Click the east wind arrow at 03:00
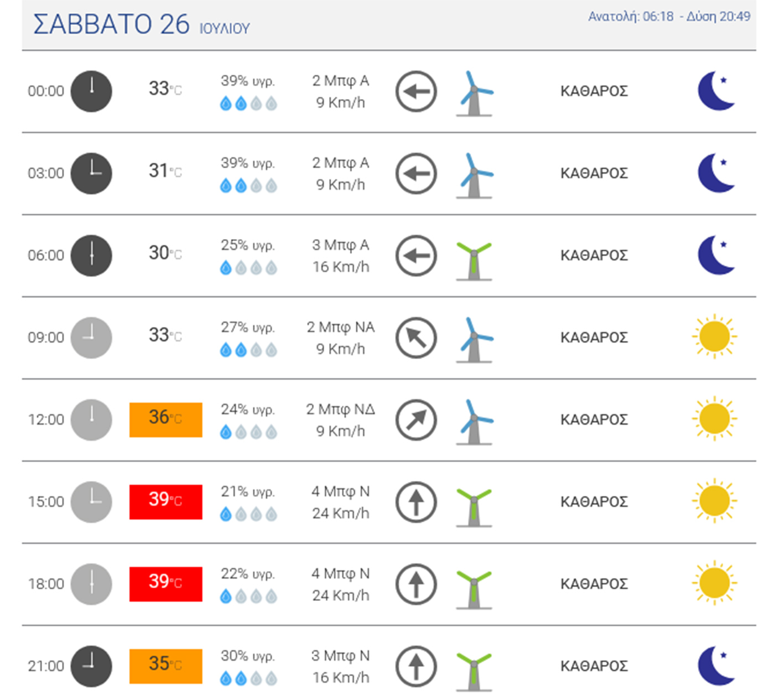769x700 pixels. click(x=416, y=174)
